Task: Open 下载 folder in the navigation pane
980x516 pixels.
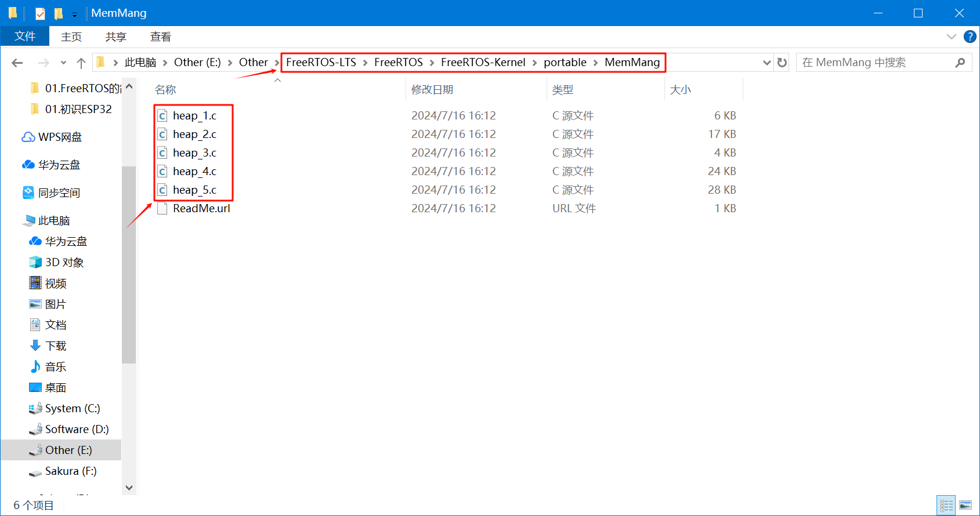Action: (x=48, y=346)
